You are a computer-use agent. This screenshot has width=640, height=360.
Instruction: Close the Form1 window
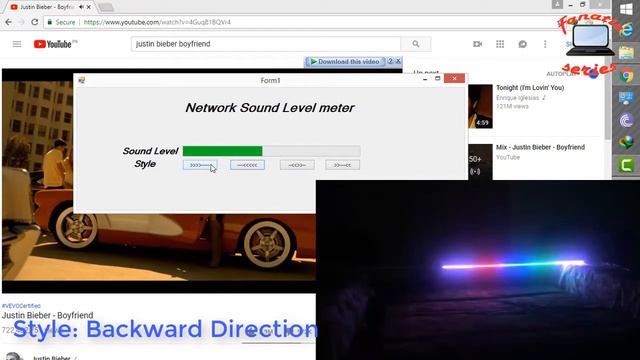pyautogui.click(x=454, y=78)
